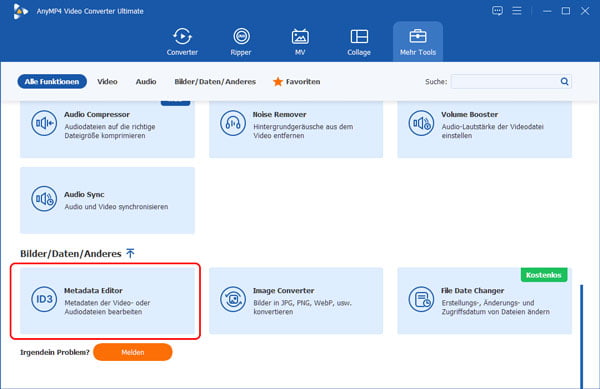This screenshot has height=389, width=600.
Task: Go to the Collage tab
Action: (x=359, y=42)
